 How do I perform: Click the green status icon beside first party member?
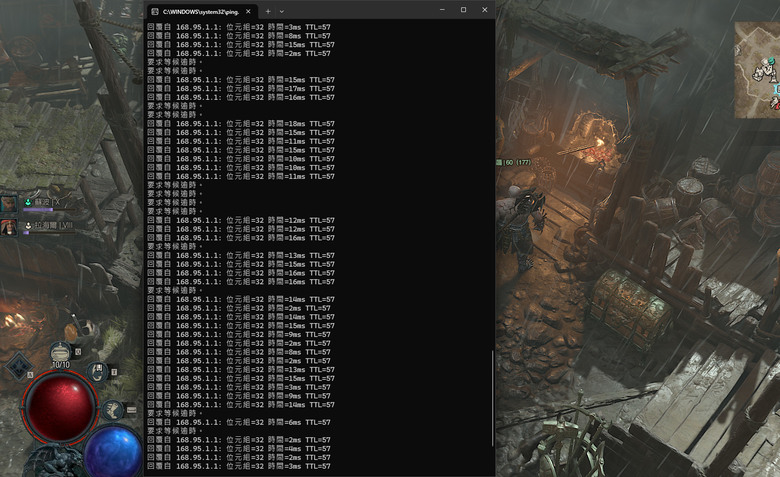pyautogui.click(x=28, y=202)
